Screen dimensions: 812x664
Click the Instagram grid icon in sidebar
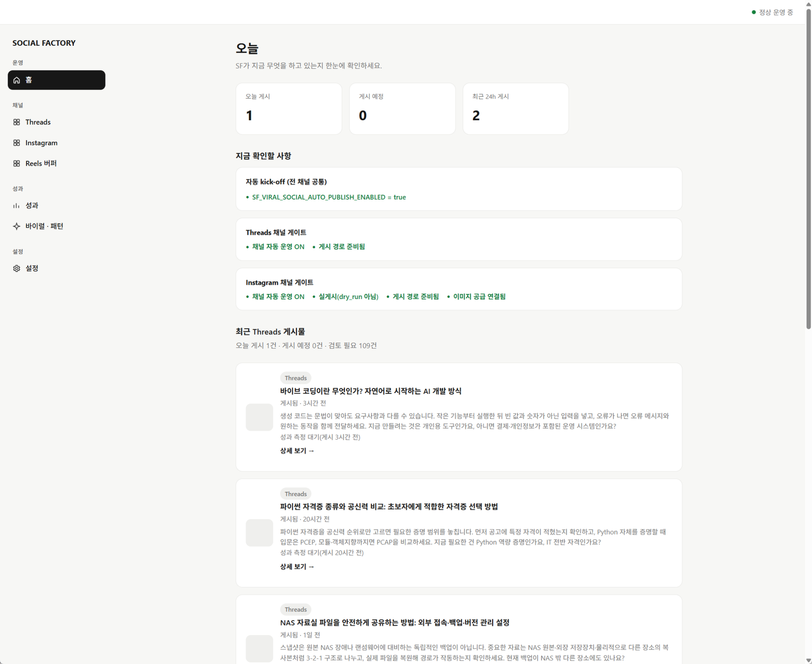click(17, 143)
